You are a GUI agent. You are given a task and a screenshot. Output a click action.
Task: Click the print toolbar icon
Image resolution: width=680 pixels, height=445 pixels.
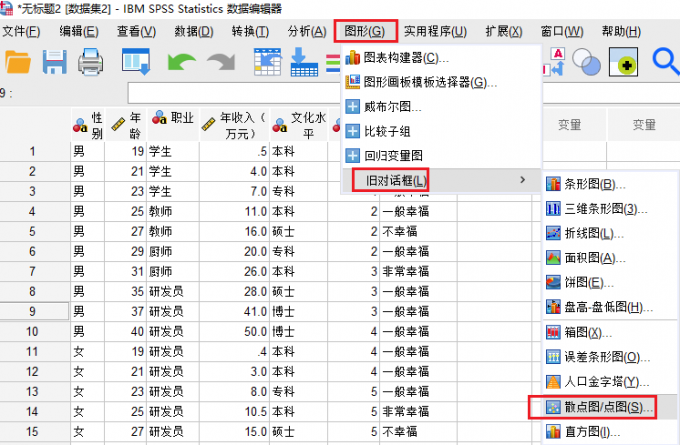90,62
